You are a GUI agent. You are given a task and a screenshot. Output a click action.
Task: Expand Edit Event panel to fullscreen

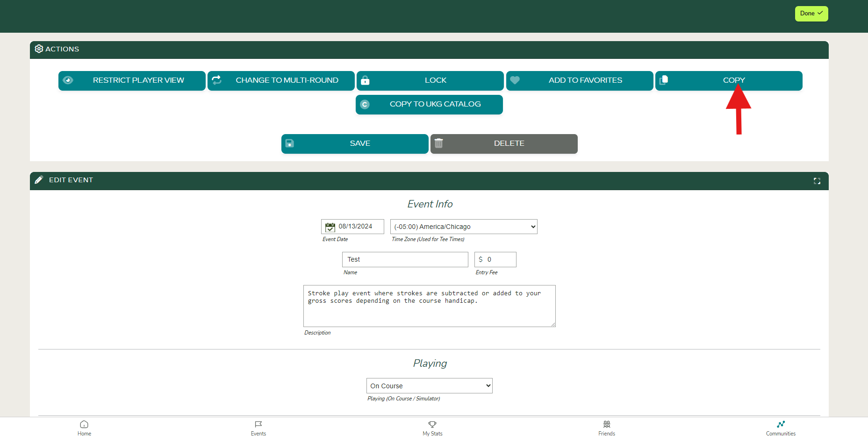point(817,181)
